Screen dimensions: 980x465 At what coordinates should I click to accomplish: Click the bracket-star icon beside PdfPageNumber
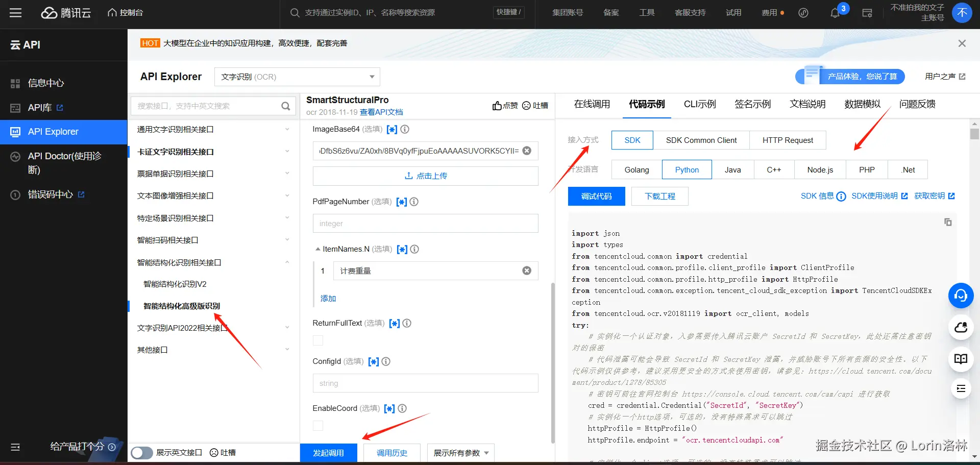[402, 202]
